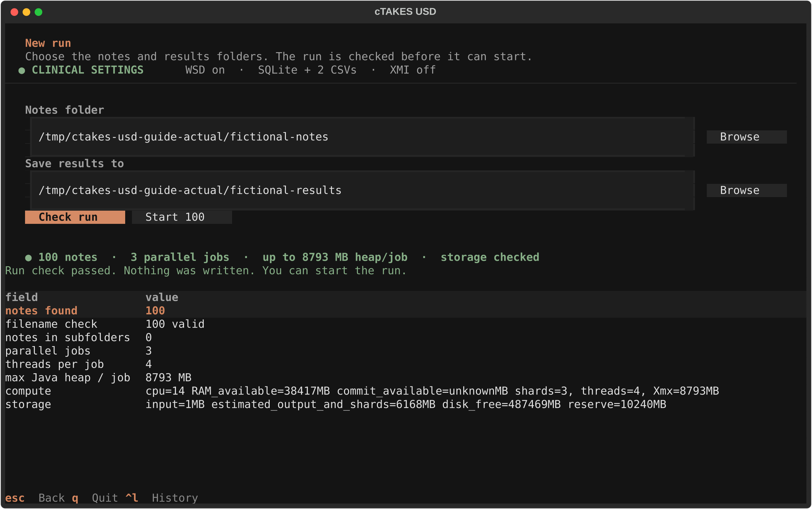
Task: Click the 100 valid value cell
Action: pyautogui.click(x=175, y=324)
